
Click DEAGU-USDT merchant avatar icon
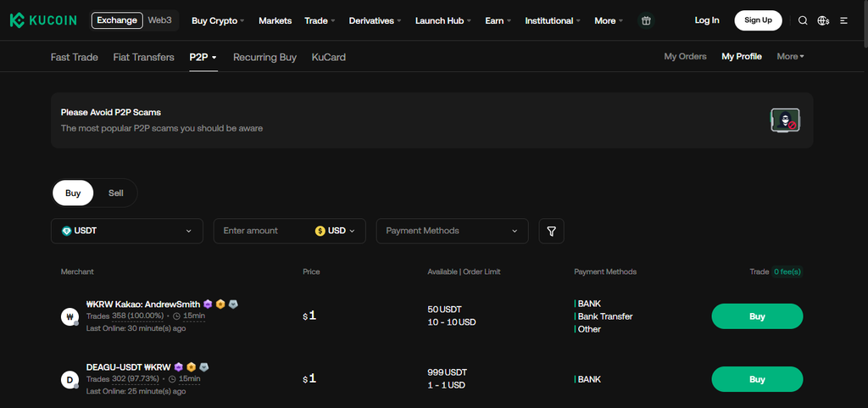tap(70, 380)
